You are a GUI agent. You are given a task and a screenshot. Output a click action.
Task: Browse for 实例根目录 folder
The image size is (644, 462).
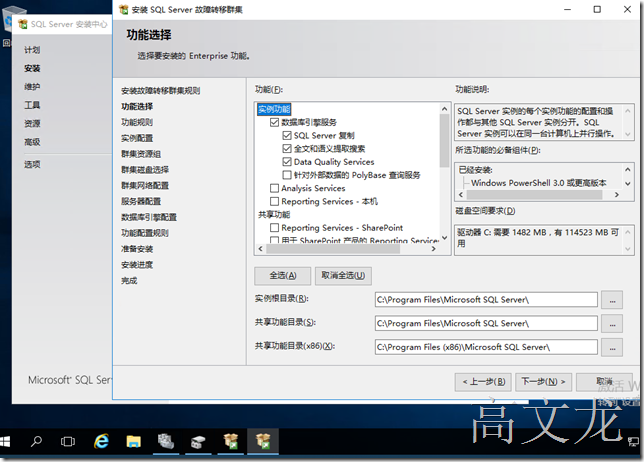point(612,300)
